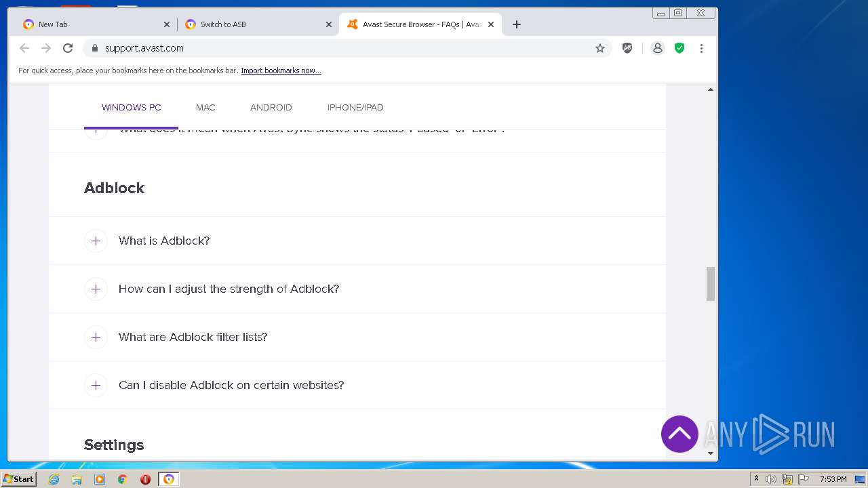Select the ANDROID platform tab
868x488 pixels.
(x=271, y=108)
